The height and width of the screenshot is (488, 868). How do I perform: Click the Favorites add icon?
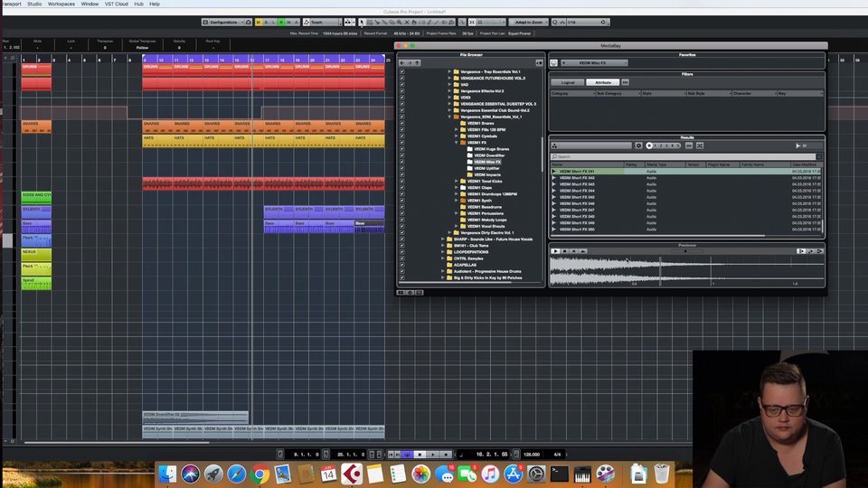click(553, 63)
